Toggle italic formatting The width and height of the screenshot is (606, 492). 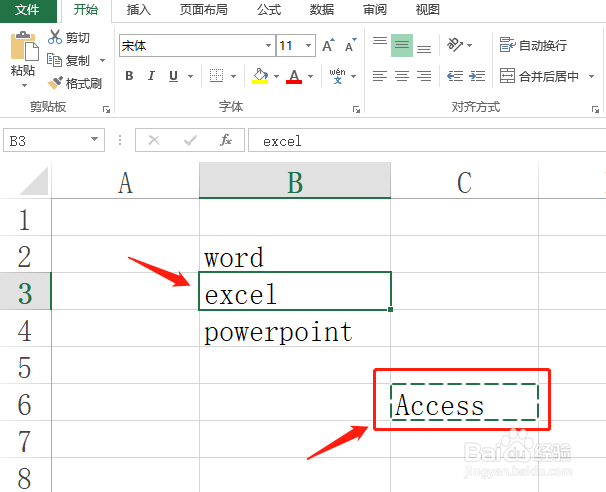coord(151,76)
